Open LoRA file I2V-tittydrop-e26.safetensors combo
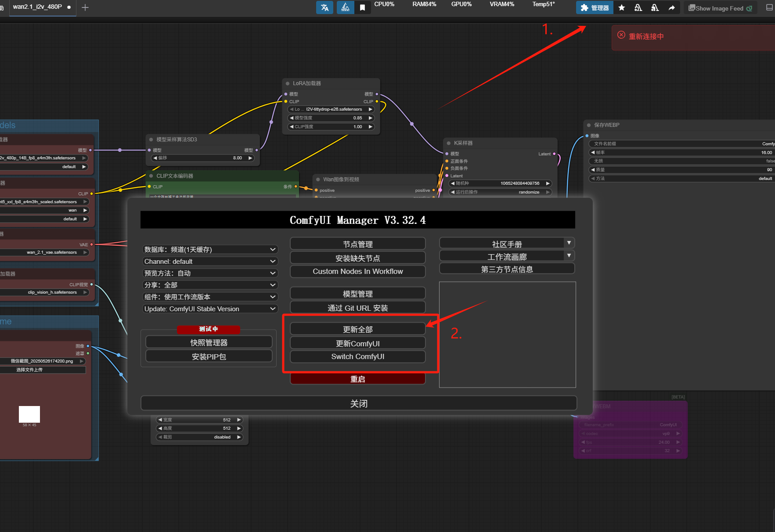 coord(331,109)
